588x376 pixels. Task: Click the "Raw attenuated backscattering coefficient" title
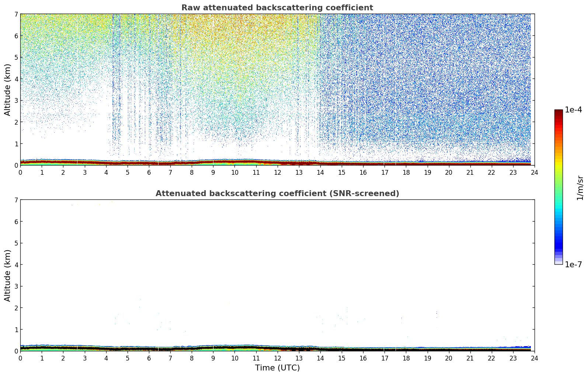tap(277, 8)
